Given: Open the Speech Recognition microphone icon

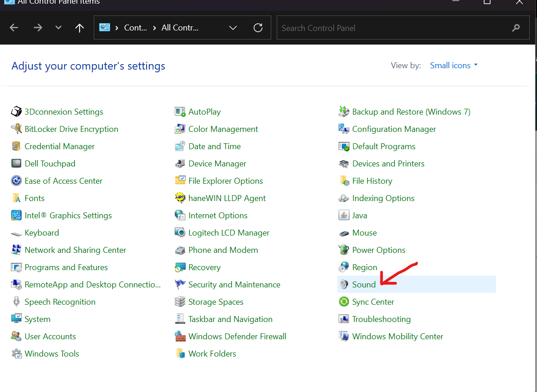Looking at the screenshot, I should (16, 302).
